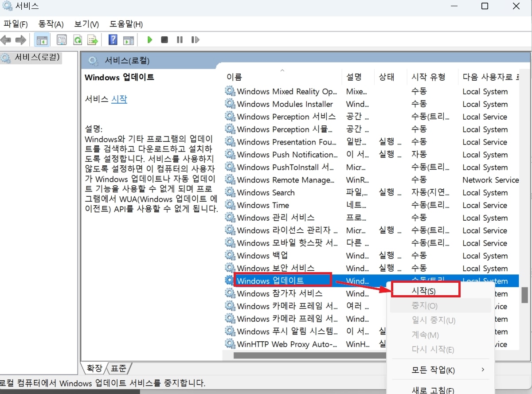Select the Windows 업데이트 service row
Image resolution: width=532 pixels, height=394 pixels.
pos(372,281)
